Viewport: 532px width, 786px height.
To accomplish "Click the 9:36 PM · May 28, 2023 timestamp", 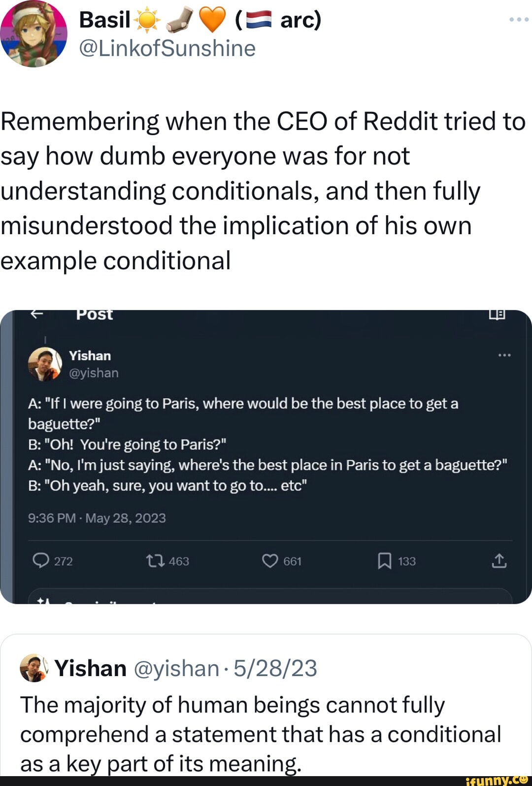I will click(x=97, y=518).
